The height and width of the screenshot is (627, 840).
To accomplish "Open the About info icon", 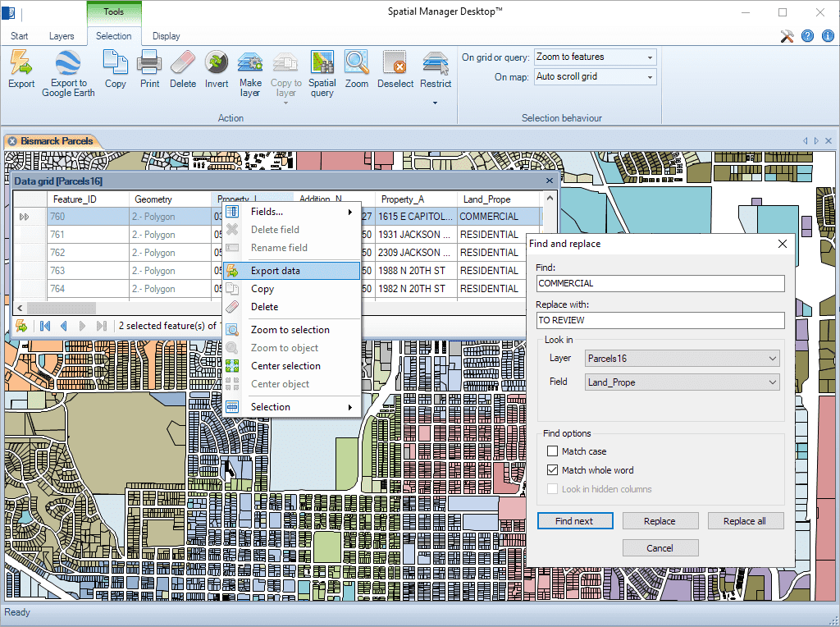I will click(828, 36).
